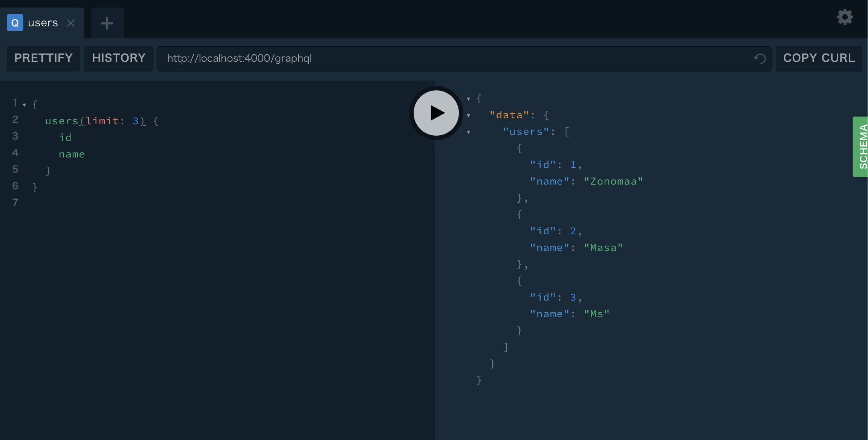Viewport: 868px width, 440px height.
Task: Click the "Zonomaa" value in response
Action: 613,181
